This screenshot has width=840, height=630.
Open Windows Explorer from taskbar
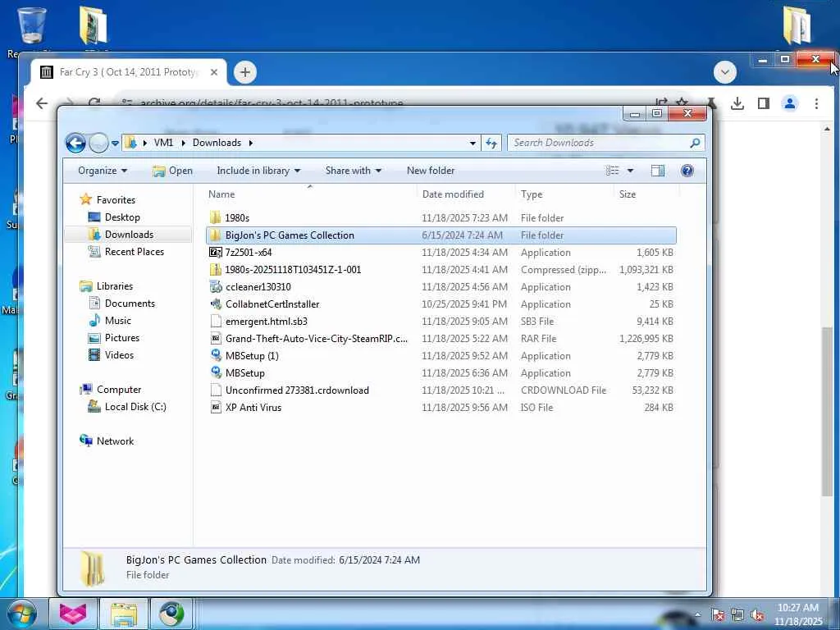[x=125, y=614]
